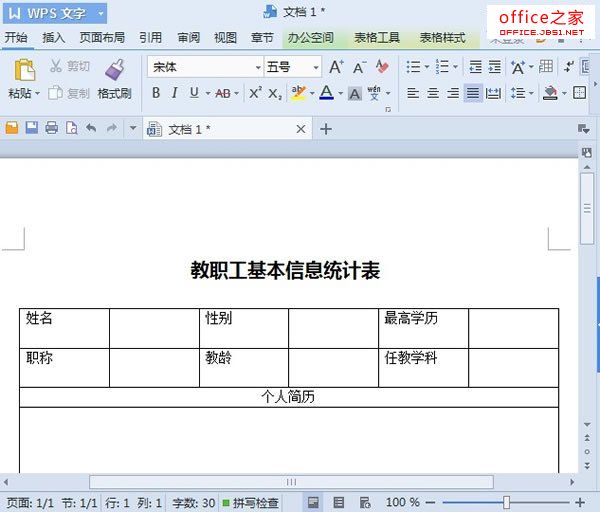Decrease font size with A- icon
Screen dimensions: 600x512
pyautogui.click(x=359, y=67)
